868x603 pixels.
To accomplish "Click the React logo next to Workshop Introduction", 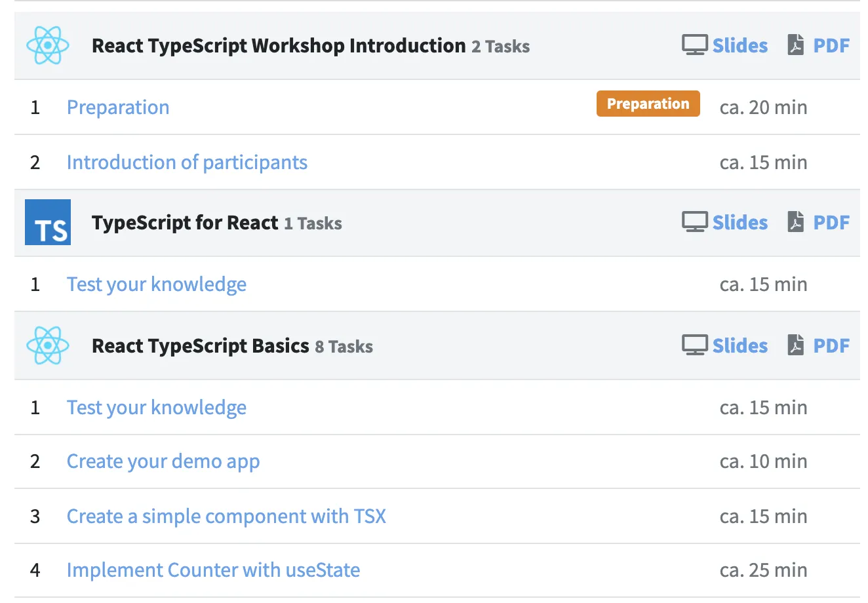I will (x=47, y=46).
